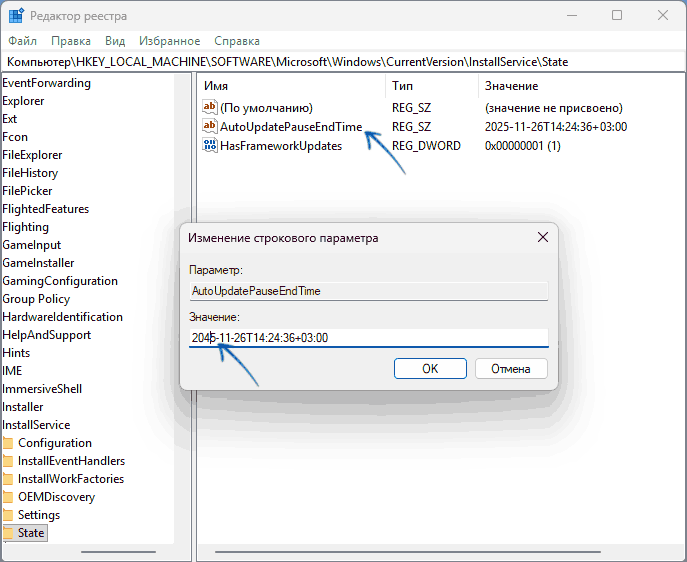Select the InstallEventHandlers folder icon
The height and width of the screenshot is (562, 687).
9,461
